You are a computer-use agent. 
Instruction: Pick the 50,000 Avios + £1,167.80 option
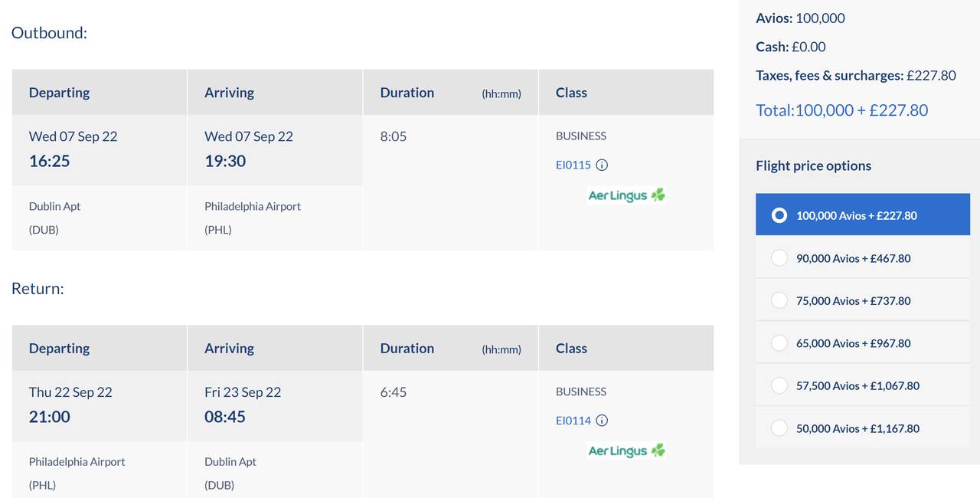[x=863, y=428]
